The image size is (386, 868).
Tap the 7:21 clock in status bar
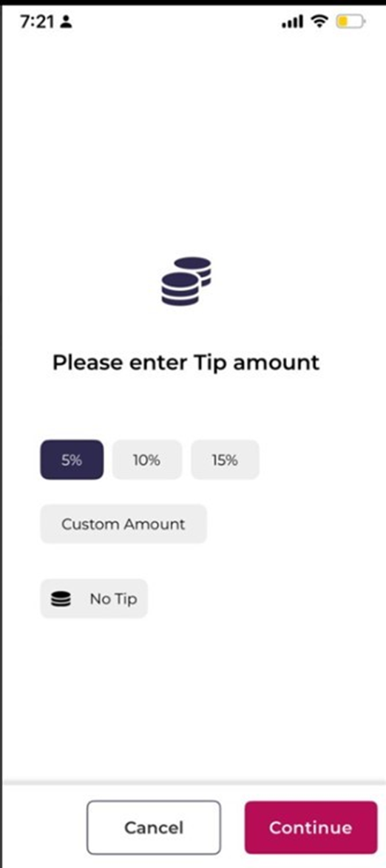(x=38, y=21)
